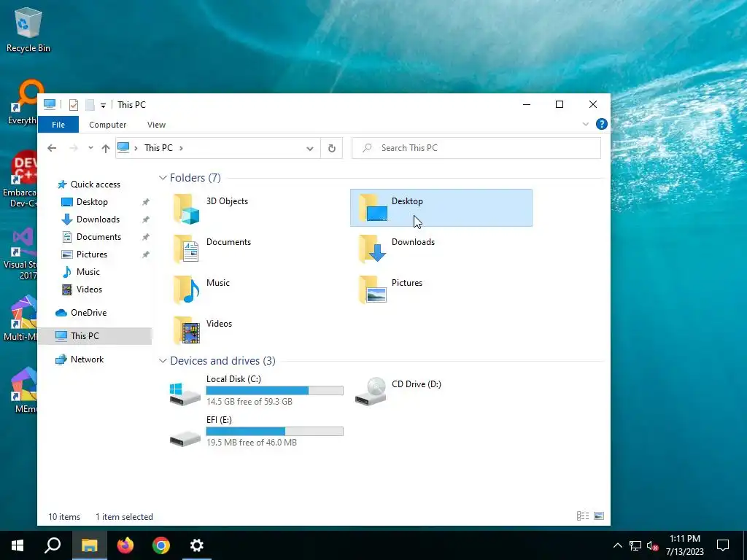This screenshot has height=560, width=747.
Task: Refresh the This PC view
Action: [x=332, y=148]
